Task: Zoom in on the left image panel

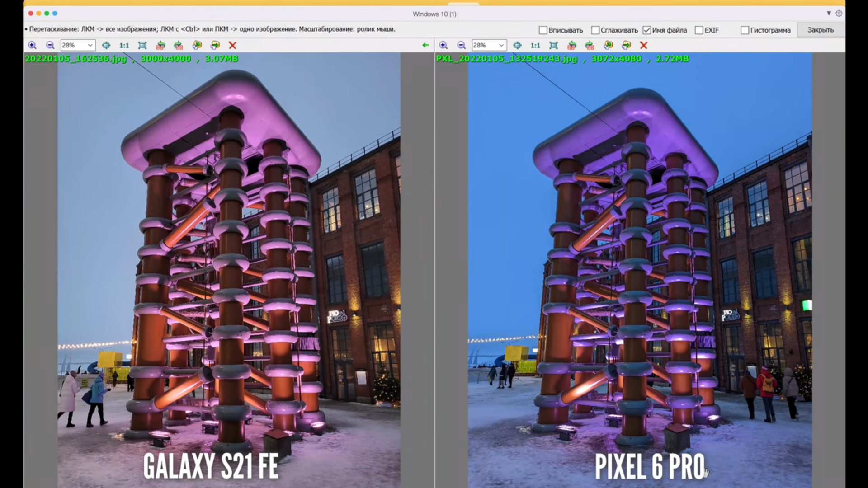Action: tap(32, 45)
